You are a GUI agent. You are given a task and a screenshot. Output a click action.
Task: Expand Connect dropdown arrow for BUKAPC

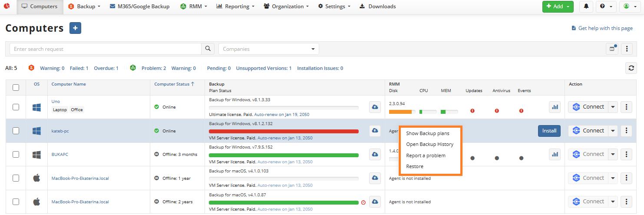[x=613, y=154]
